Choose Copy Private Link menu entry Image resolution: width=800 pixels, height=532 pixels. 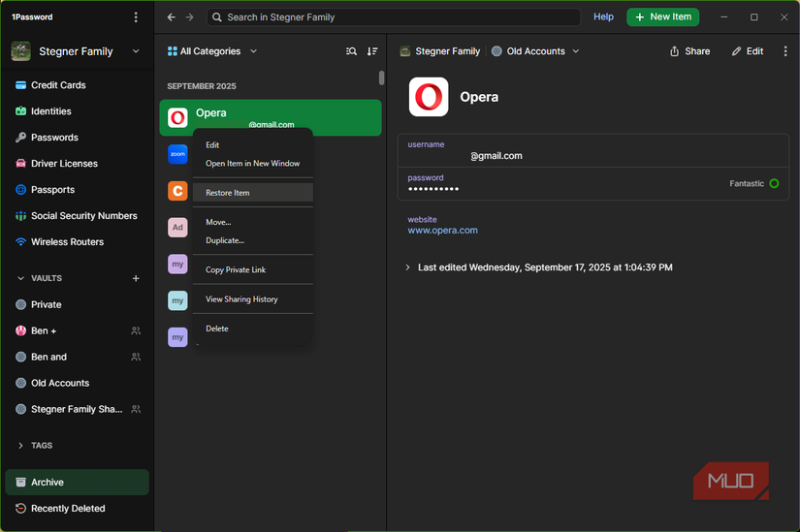click(236, 269)
